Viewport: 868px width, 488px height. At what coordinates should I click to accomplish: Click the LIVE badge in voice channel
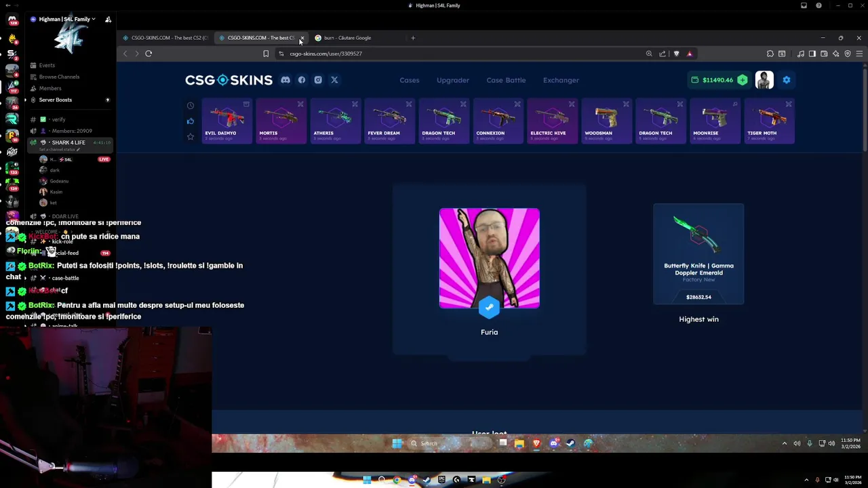[104, 159]
